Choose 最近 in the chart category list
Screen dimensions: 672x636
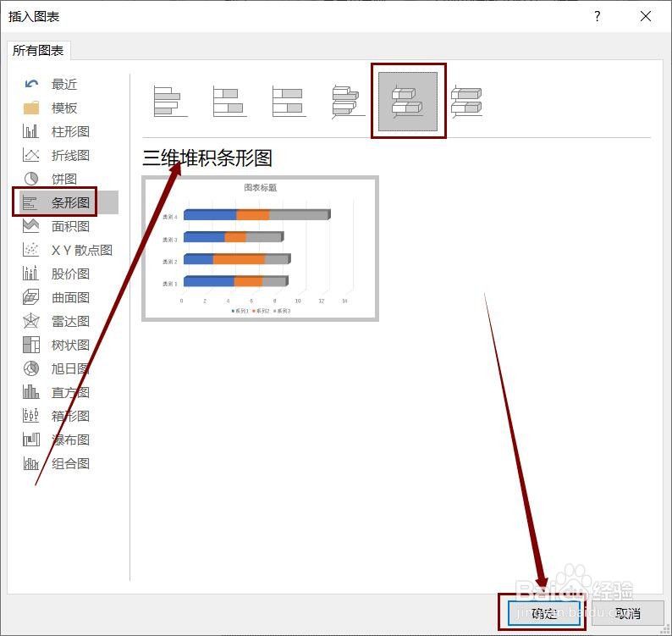pos(64,84)
